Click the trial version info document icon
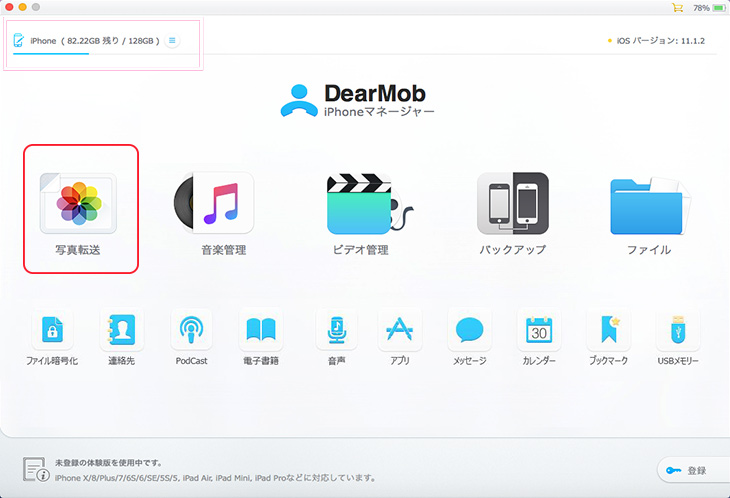This screenshot has width=730, height=498. (36, 469)
